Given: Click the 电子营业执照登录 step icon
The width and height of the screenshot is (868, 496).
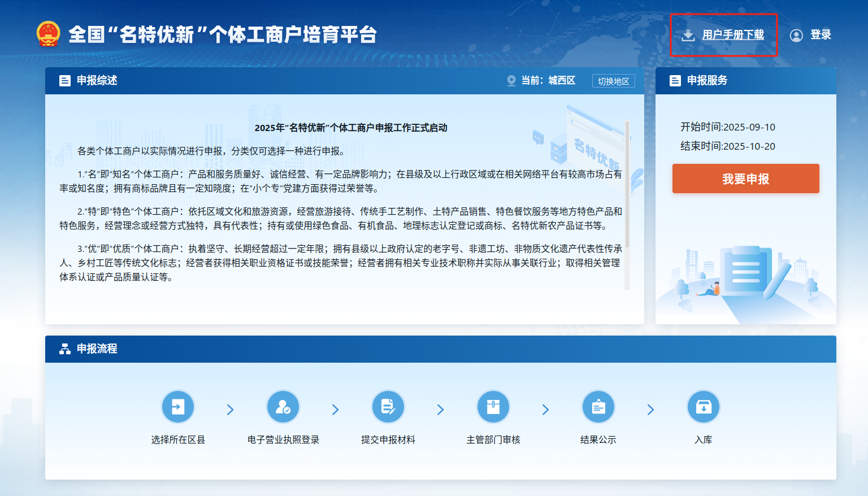Looking at the screenshot, I should [283, 407].
